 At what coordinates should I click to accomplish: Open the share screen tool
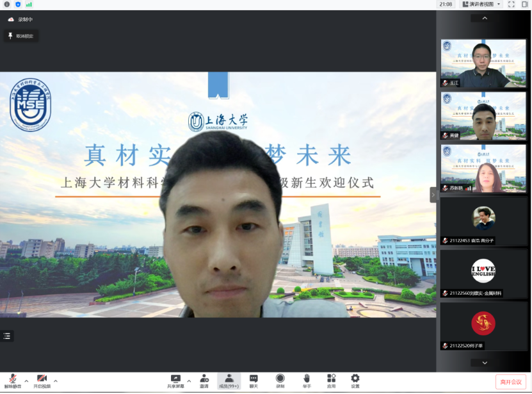pyautogui.click(x=175, y=381)
